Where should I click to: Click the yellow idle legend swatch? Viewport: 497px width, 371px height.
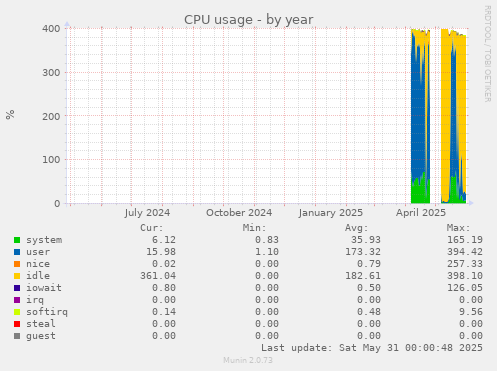tap(17, 276)
